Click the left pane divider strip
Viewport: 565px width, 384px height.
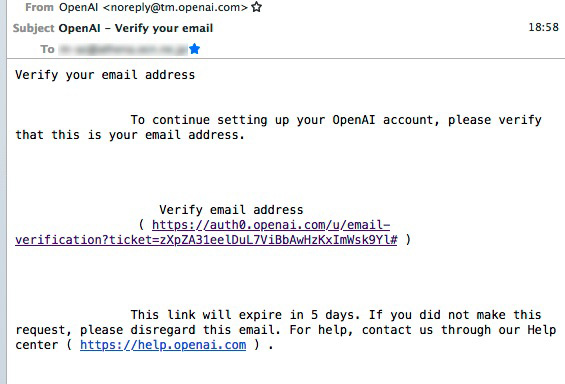[x=3, y=192]
